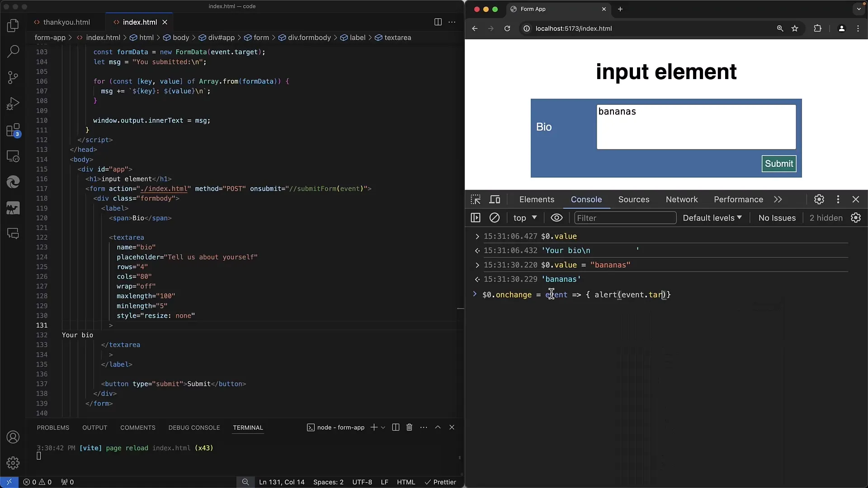
Task: Open the Edge browser tools icon in the activity bar
Action: click(13, 182)
